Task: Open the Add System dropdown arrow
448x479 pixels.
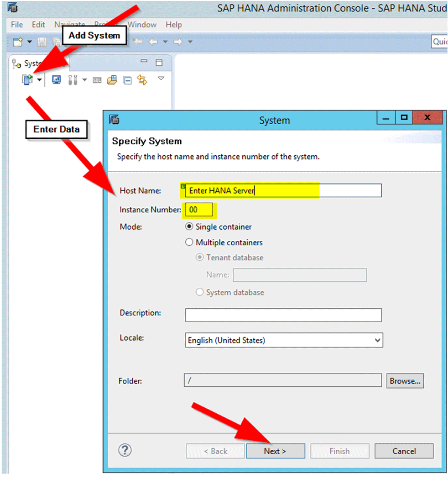Action: tap(39, 80)
